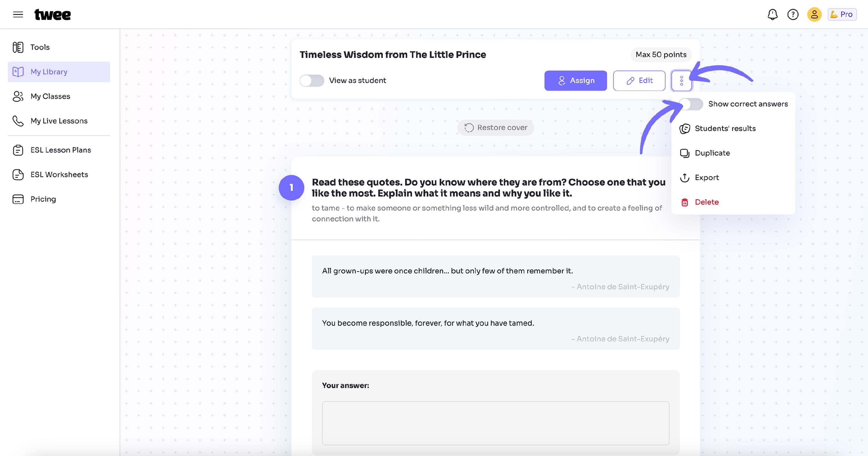Screen dimensions: 868x456
Task: Assign the lesson to students
Action: [x=575, y=80]
